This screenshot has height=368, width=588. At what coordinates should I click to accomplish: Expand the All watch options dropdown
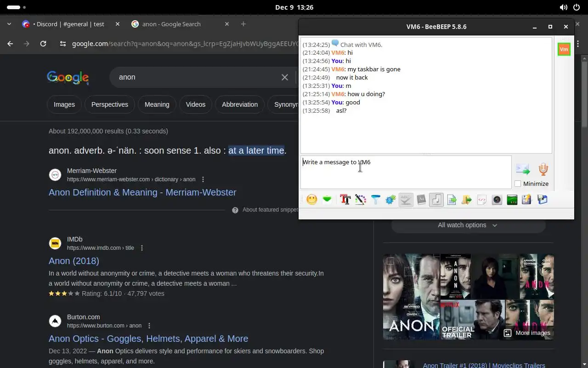click(468, 225)
